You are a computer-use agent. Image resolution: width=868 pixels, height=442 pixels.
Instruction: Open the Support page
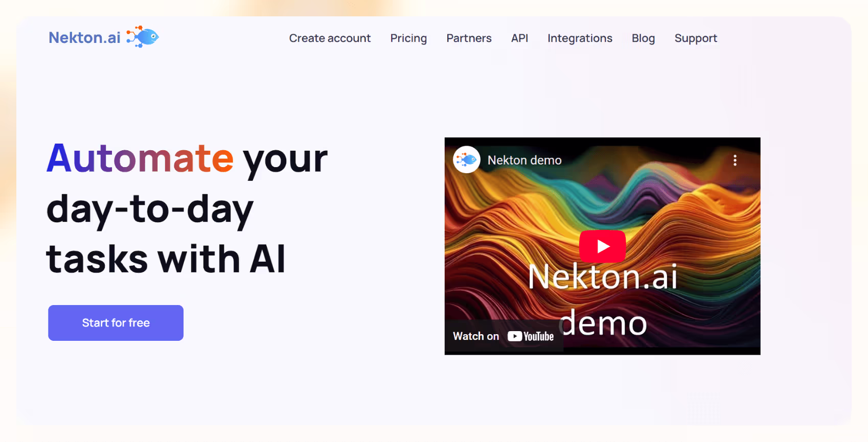tap(696, 38)
